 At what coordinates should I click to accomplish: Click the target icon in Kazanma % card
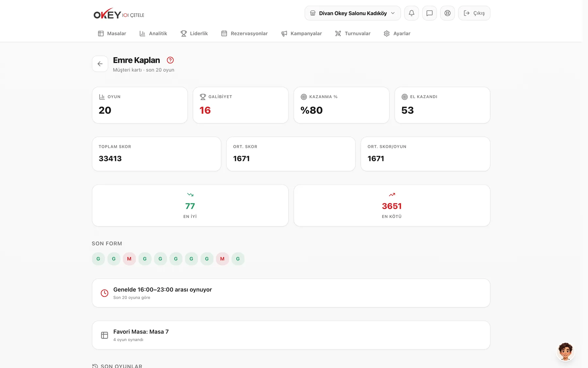coord(304,97)
